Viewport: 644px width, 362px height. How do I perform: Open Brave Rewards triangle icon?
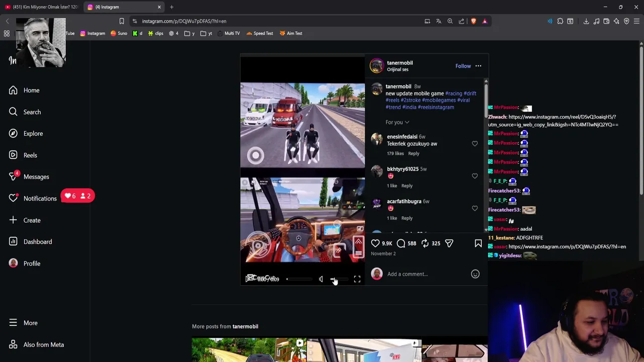click(485, 21)
